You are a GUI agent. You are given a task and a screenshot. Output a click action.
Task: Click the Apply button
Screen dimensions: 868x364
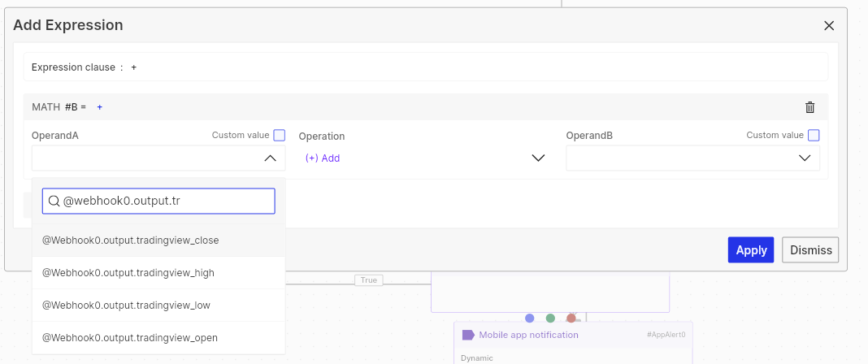pos(751,250)
